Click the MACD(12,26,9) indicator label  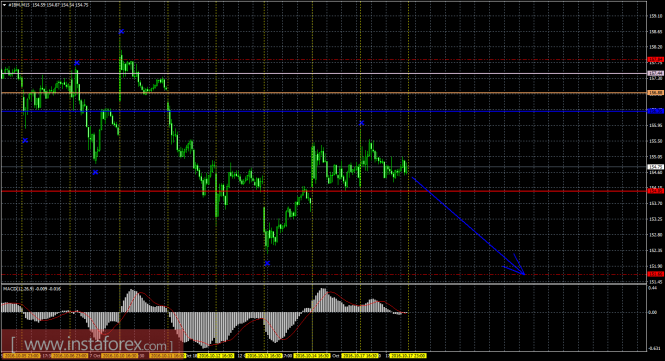(x=32, y=289)
